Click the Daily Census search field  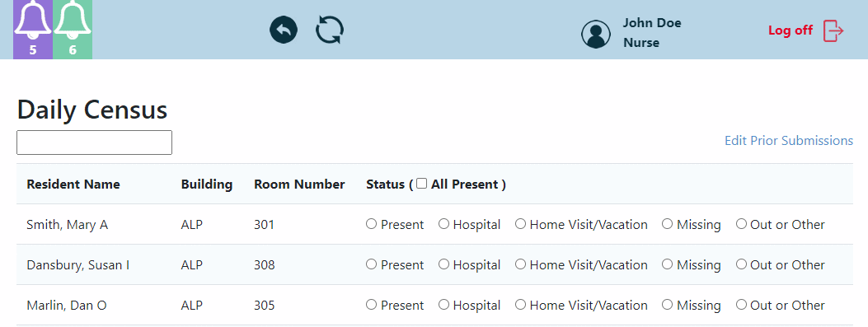click(x=94, y=142)
